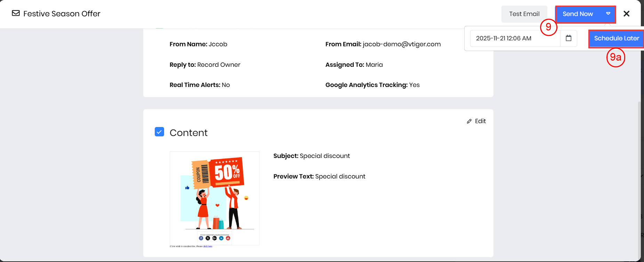This screenshot has width=644, height=262.
Task: Click the Google Plus icon in preview
Action: point(215,238)
